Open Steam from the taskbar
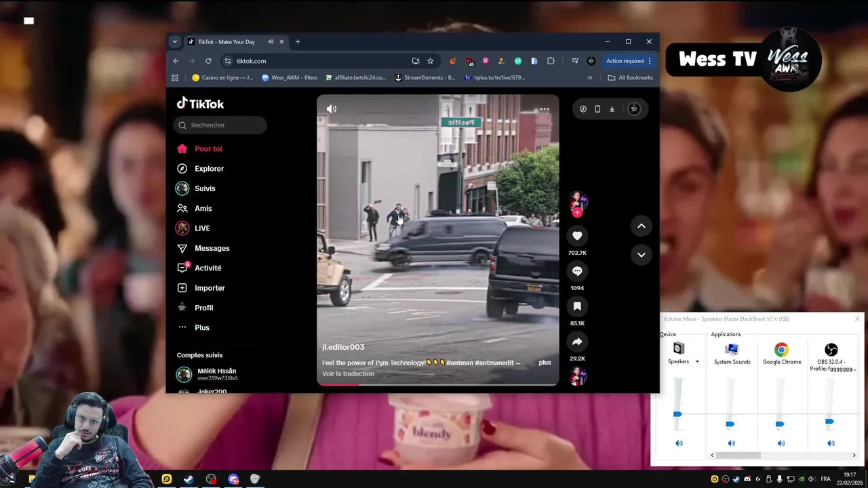This screenshot has width=868, height=488. coord(189,479)
